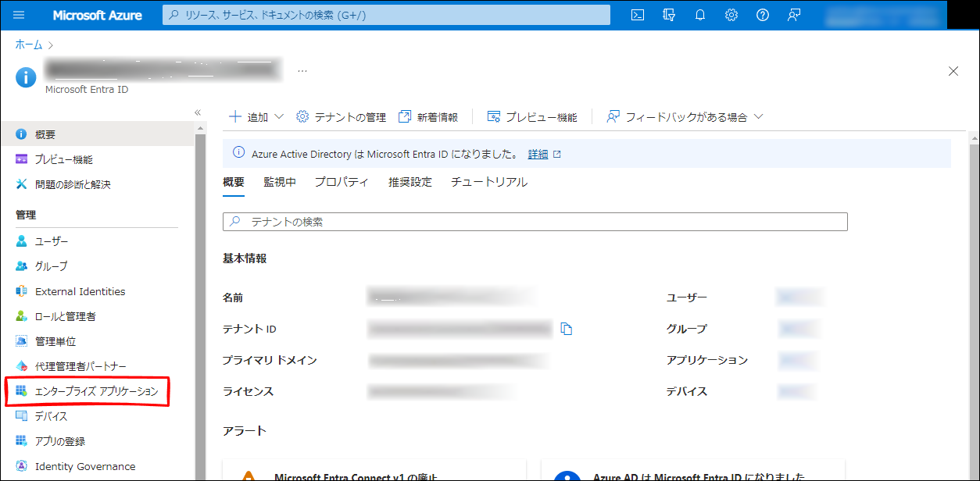980x481 pixels.
Task: Open the Cloud Shell icon in header
Action: [638, 15]
